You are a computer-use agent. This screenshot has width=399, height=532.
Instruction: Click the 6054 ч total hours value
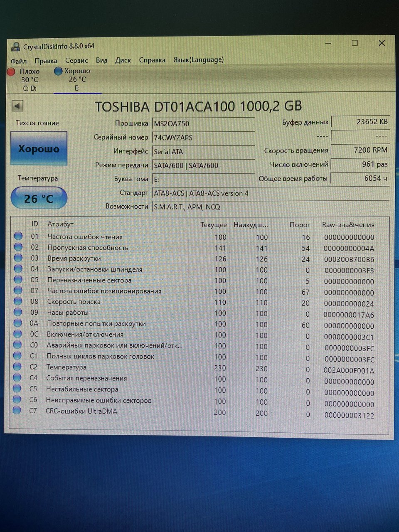click(360, 178)
